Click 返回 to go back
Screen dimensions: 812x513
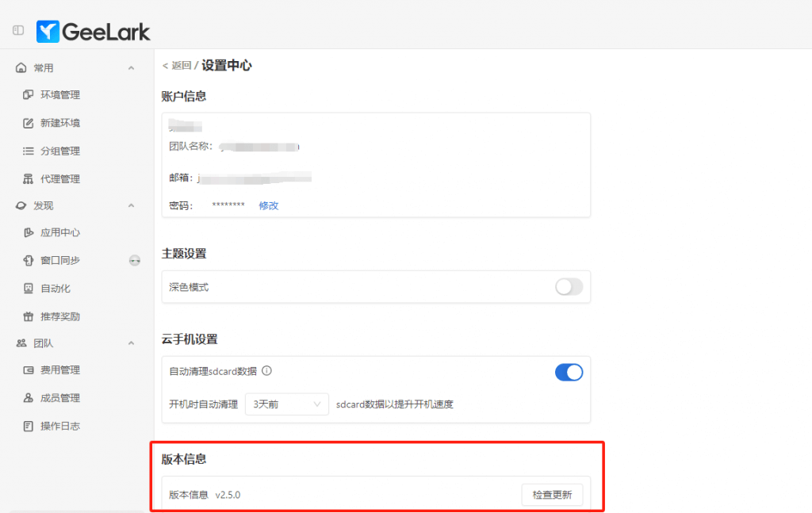pyautogui.click(x=178, y=66)
